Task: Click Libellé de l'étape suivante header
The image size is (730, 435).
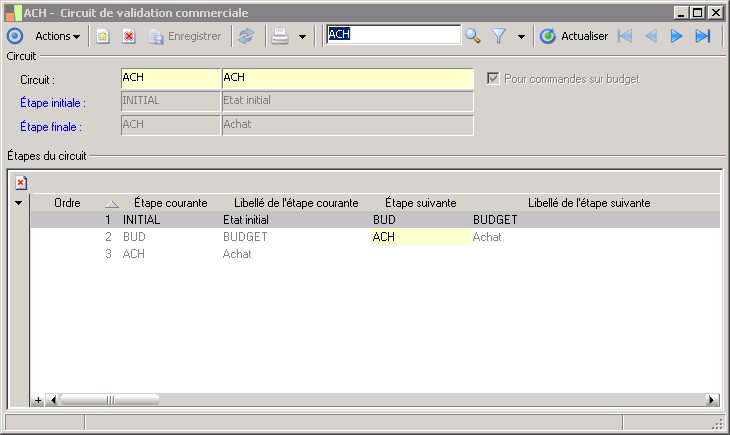Action: tap(589, 203)
